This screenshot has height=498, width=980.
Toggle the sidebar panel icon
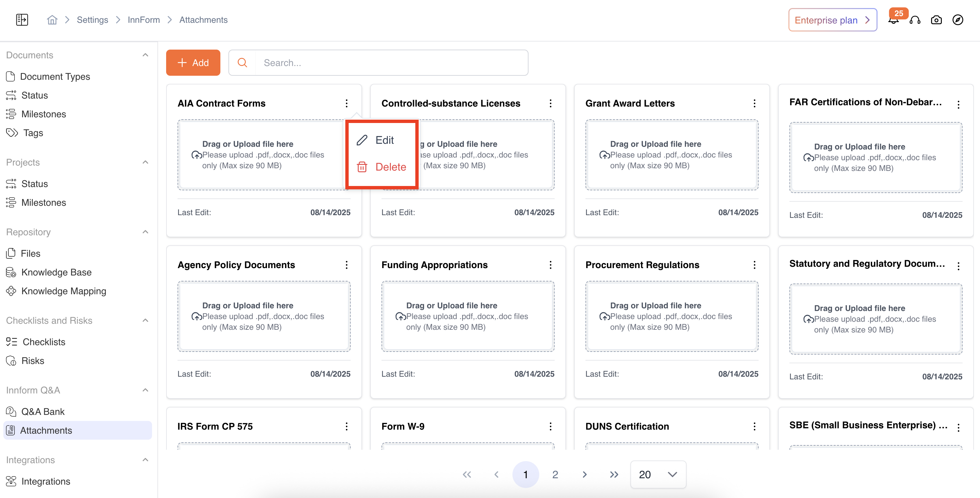click(x=22, y=20)
